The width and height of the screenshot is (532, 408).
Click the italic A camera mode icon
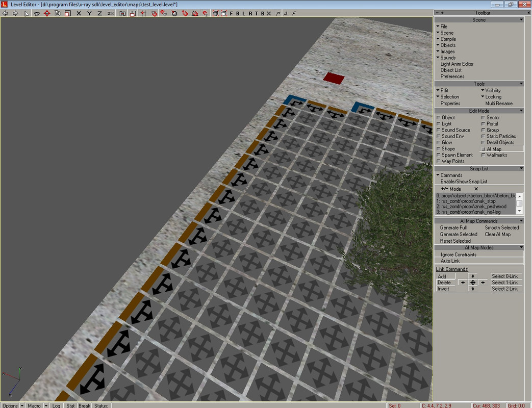[x=285, y=13]
